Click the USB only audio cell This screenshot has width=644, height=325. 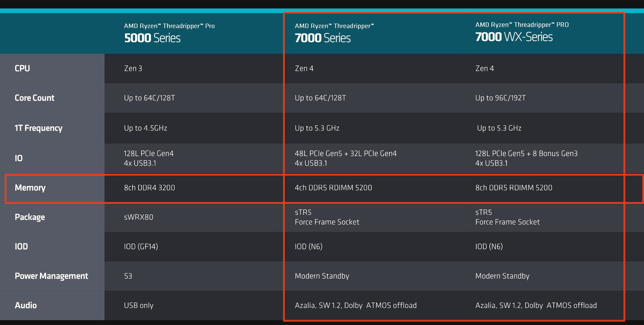pos(139,305)
